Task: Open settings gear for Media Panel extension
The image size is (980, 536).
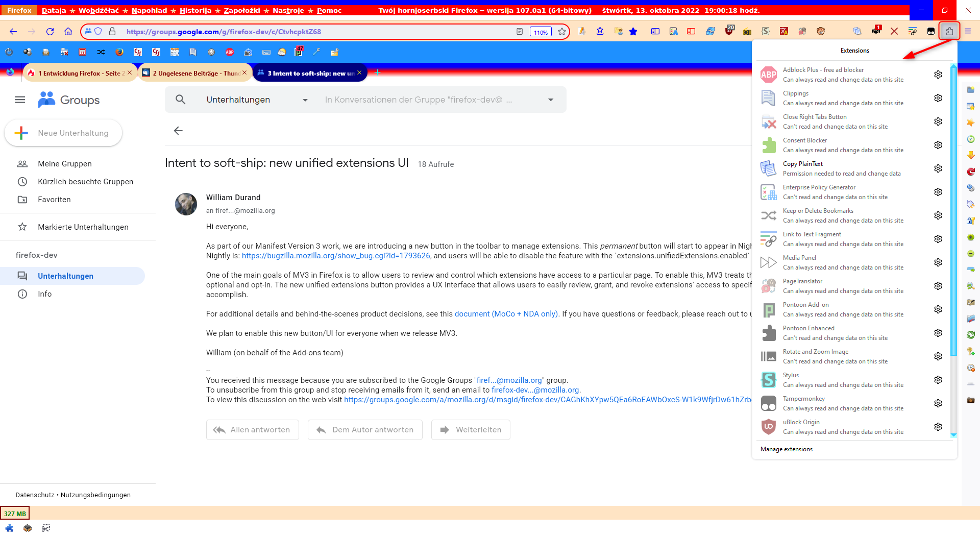Action: [x=938, y=262]
